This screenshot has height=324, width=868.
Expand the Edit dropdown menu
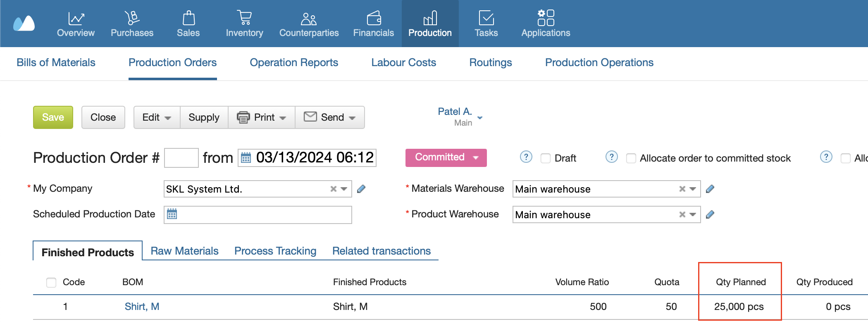pyautogui.click(x=157, y=117)
